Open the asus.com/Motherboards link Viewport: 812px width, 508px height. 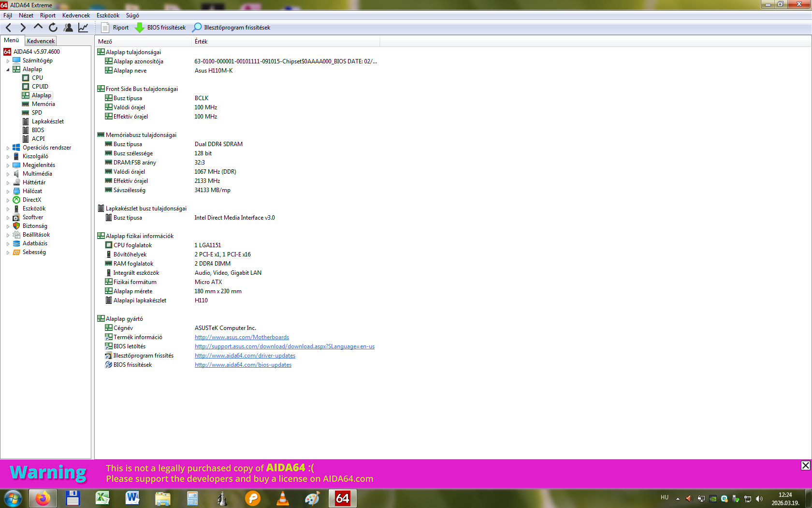pyautogui.click(x=242, y=337)
